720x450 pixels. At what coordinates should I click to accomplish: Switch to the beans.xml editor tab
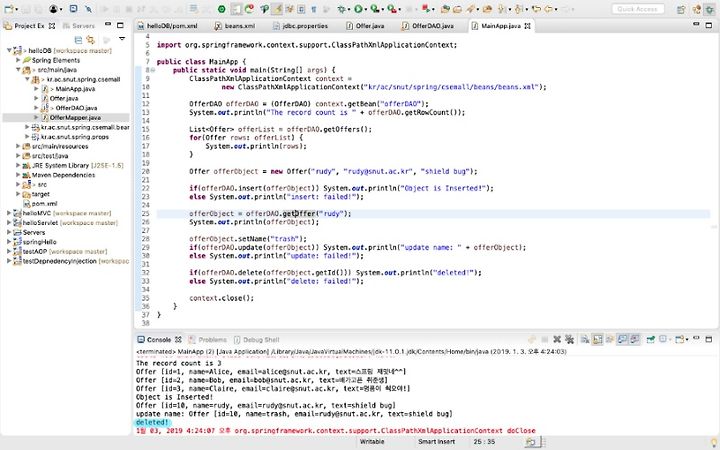235,26
